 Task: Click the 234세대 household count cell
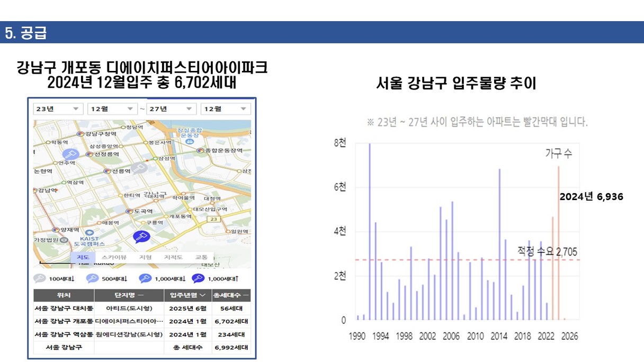231,334
